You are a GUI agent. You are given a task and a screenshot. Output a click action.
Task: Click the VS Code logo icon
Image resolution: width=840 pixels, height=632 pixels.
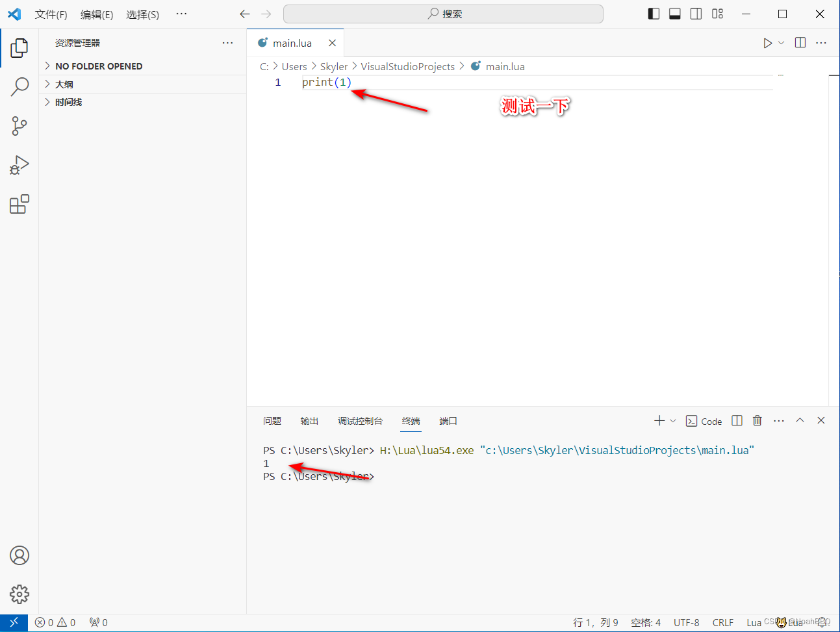(14, 14)
